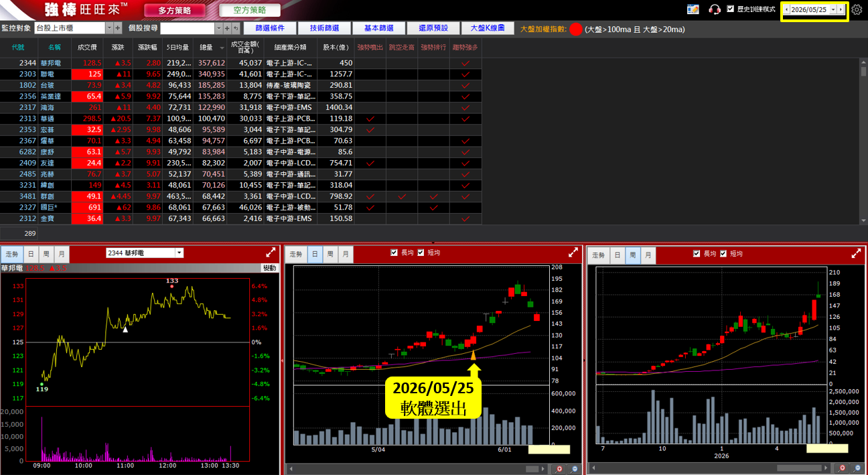868x475 pixels.
Task: Toggle 短均 checkbox in right chart
Action: tap(724, 253)
